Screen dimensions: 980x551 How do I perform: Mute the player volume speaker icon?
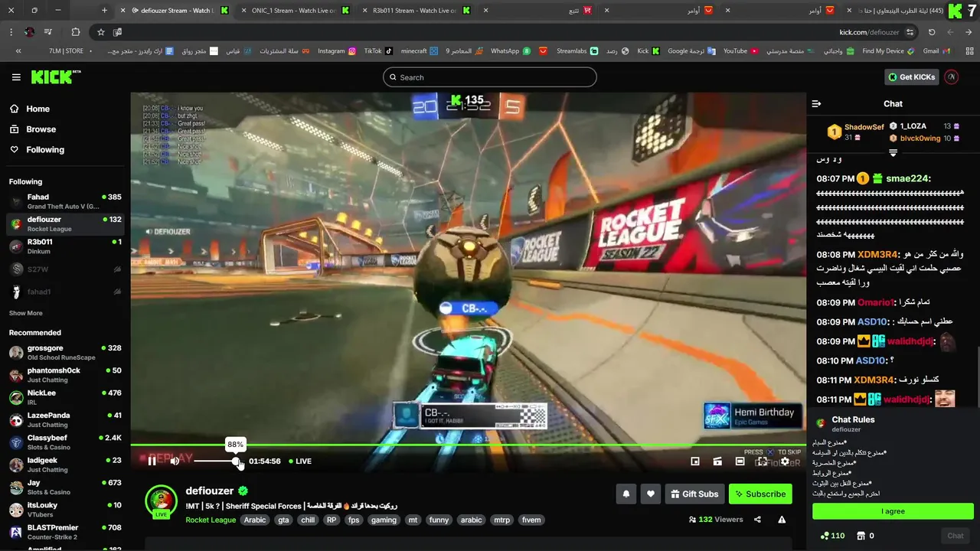click(175, 461)
